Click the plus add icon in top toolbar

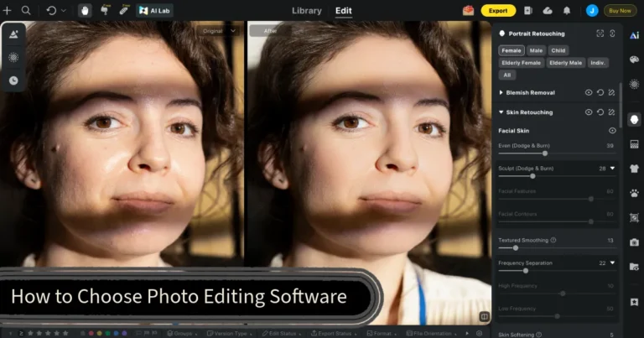(x=7, y=10)
